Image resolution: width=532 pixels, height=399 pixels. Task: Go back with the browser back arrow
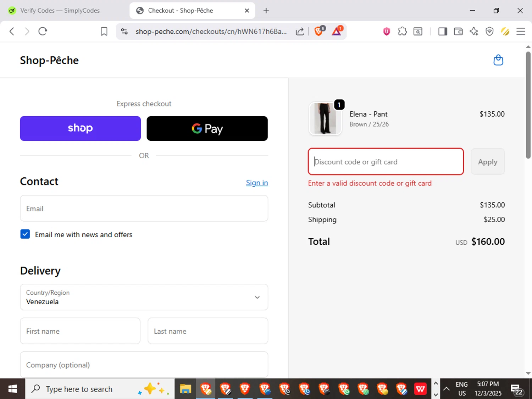[12, 32]
